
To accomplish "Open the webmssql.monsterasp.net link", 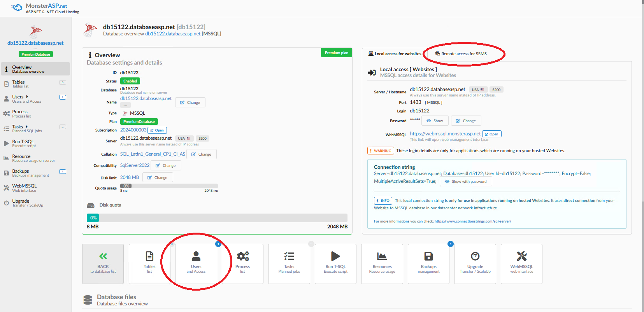I will click(445, 134).
